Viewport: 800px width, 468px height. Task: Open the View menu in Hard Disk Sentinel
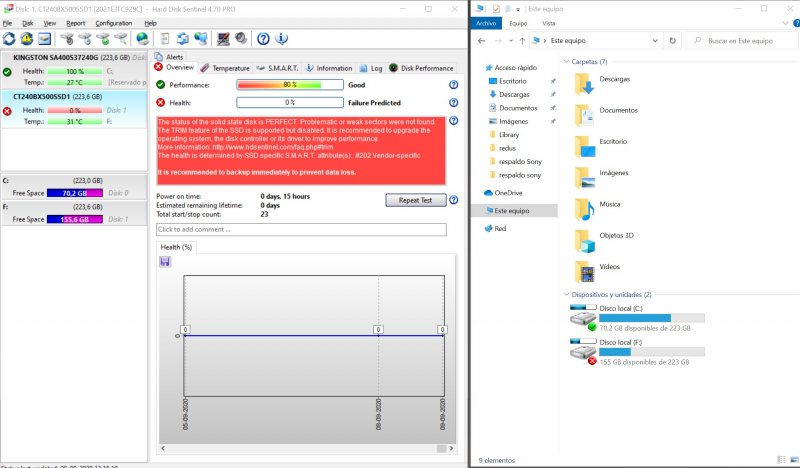pyautogui.click(x=49, y=23)
